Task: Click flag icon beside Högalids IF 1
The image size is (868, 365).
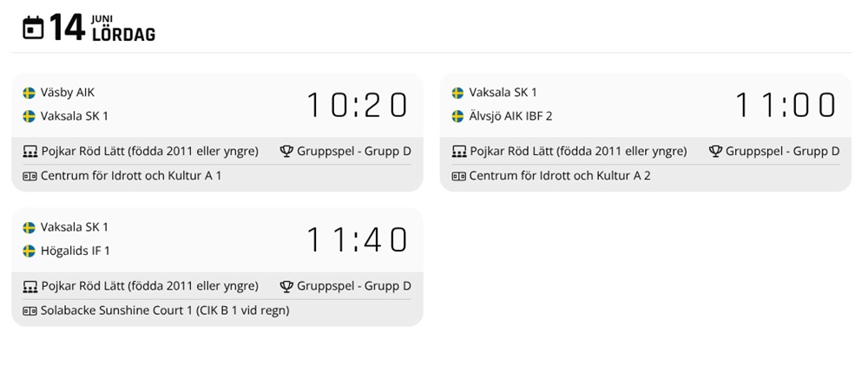Action: [29, 251]
